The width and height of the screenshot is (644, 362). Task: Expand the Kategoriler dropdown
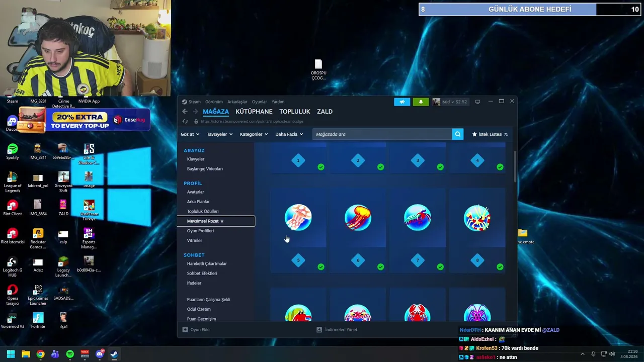(254, 134)
